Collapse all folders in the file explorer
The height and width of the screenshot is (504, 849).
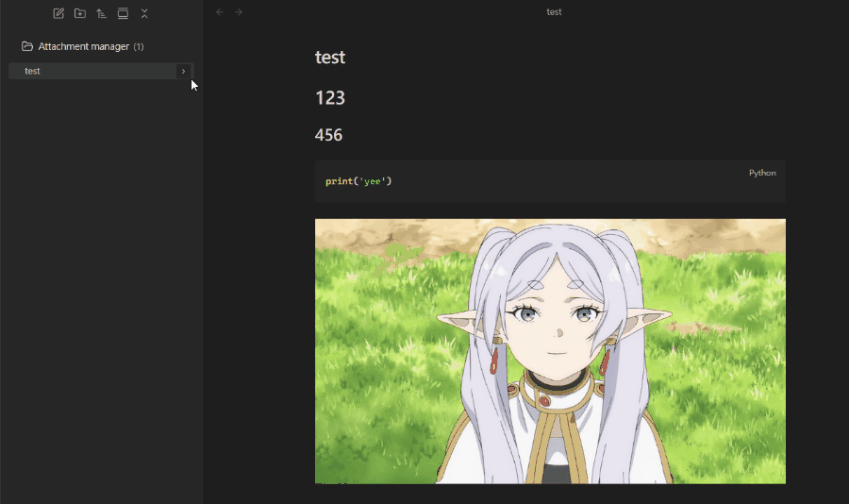[144, 14]
